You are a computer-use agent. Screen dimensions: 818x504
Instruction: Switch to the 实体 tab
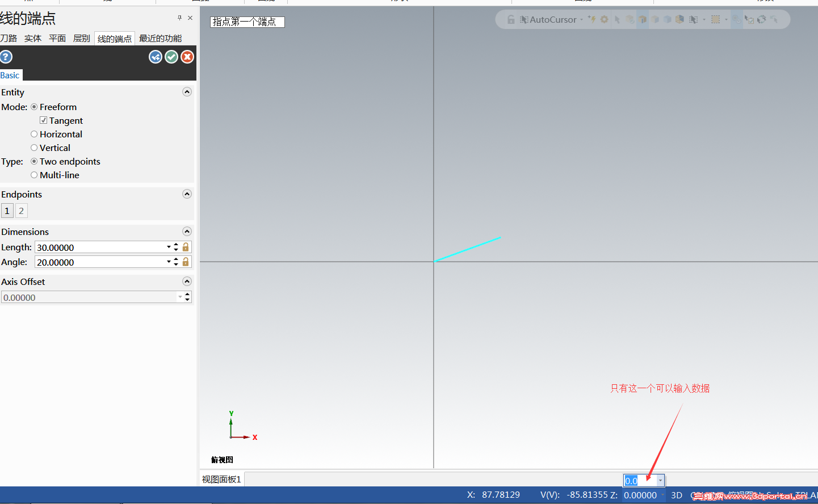(x=33, y=38)
